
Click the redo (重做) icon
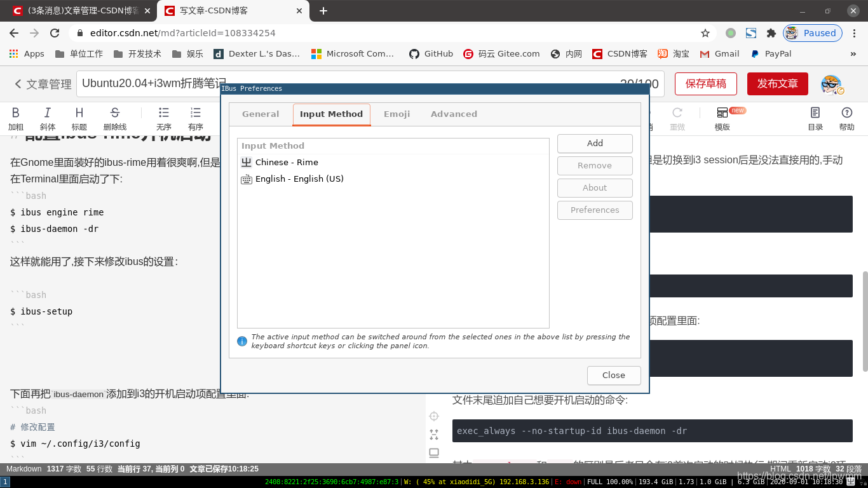677,119
